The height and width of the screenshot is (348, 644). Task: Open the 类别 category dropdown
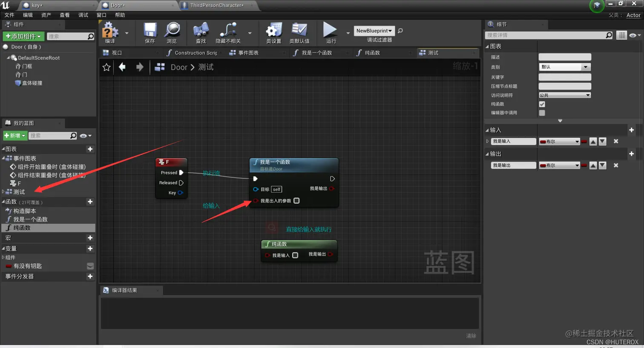565,67
